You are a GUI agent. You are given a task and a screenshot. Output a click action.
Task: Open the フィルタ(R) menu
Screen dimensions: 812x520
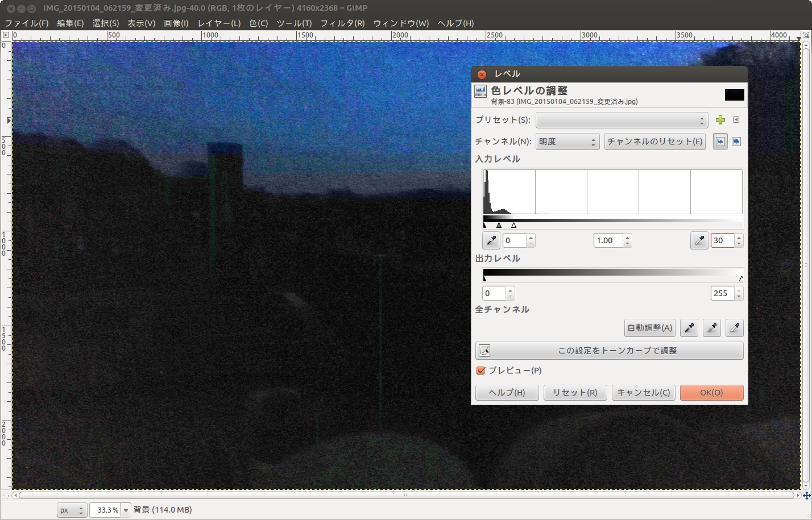coord(342,23)
